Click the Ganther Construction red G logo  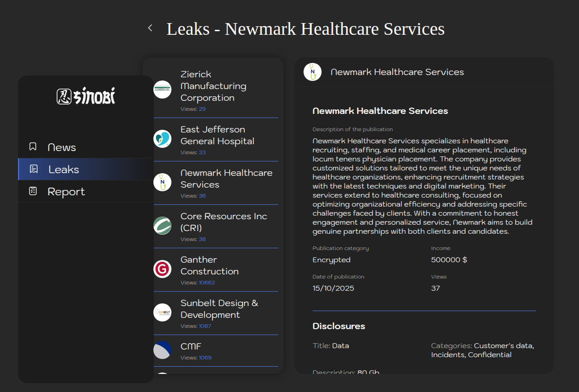tap(162, 269)
